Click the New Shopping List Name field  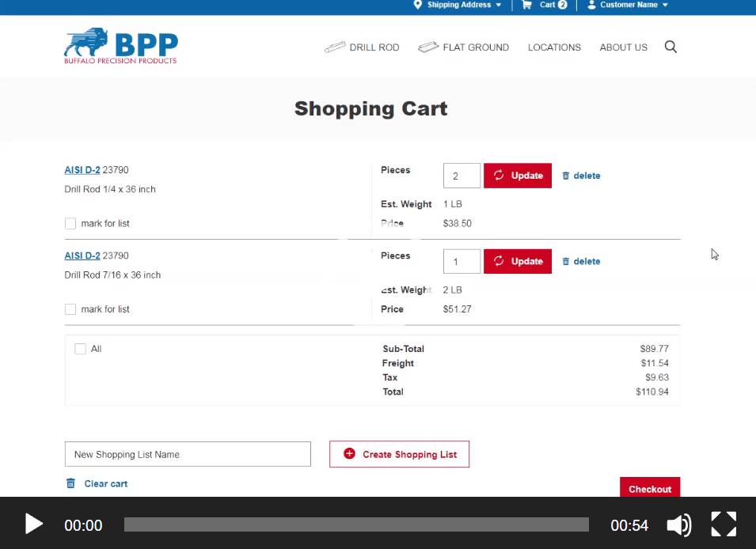click(188, 454)
